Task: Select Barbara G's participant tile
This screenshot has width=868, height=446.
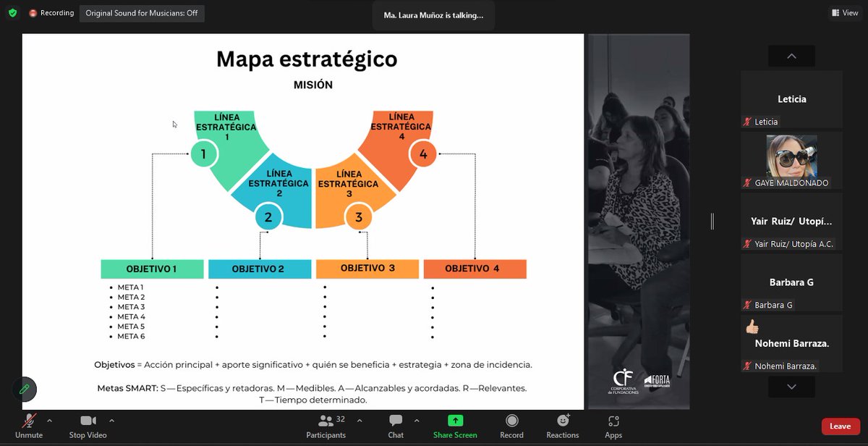Action: tap(791, 282)
